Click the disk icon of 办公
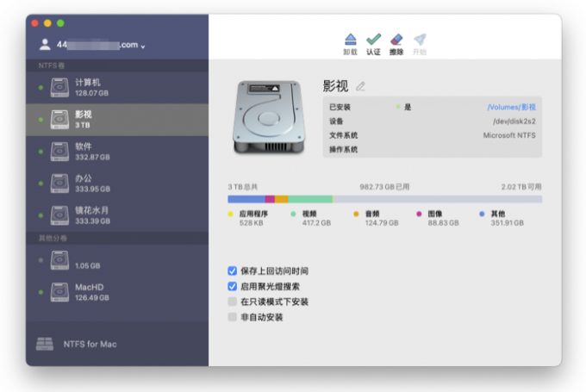This screenshot has height=392, width=586. click(x=59, y=184)
